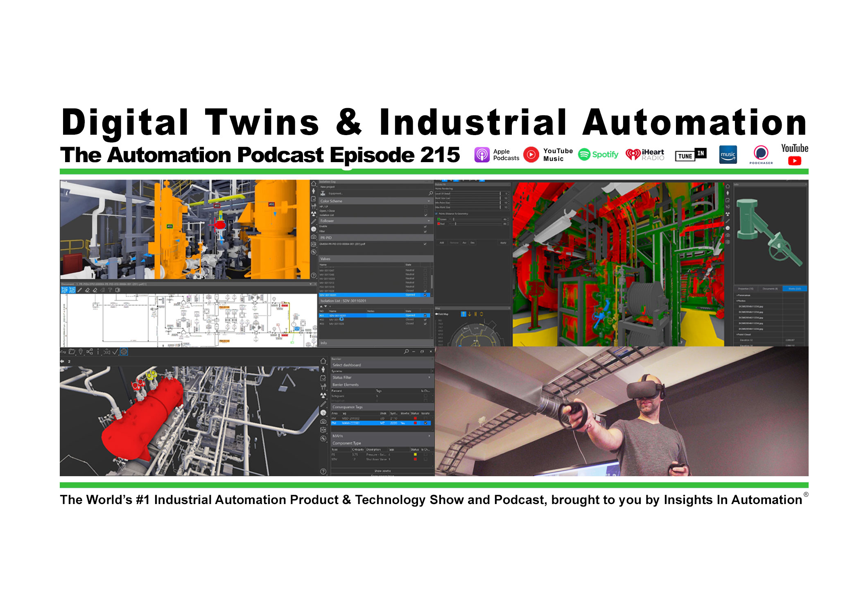Collapse the Color Scheme section

point(429,201)
